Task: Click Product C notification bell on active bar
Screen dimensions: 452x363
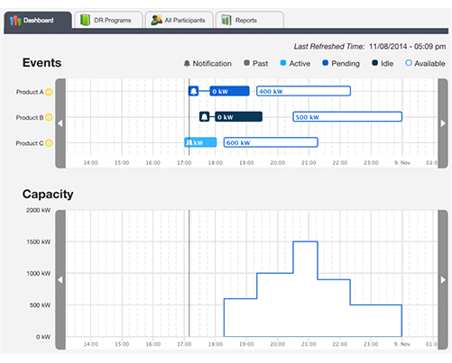Action: (x=189, y=143)
